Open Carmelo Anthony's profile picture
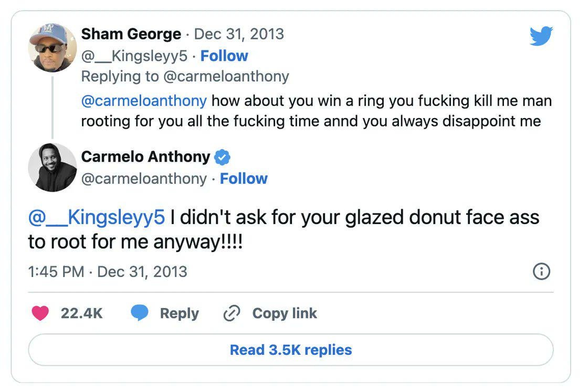 [x=52, y=167]
